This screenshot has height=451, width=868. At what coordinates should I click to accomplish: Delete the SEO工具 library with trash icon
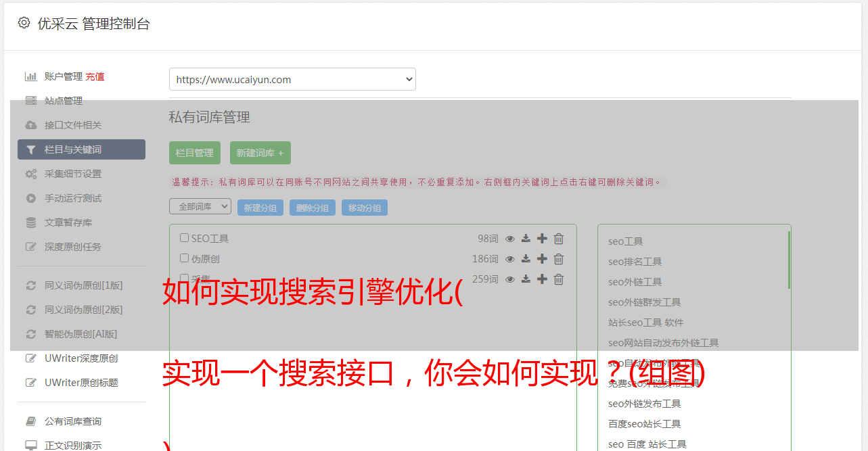point(559,239)
